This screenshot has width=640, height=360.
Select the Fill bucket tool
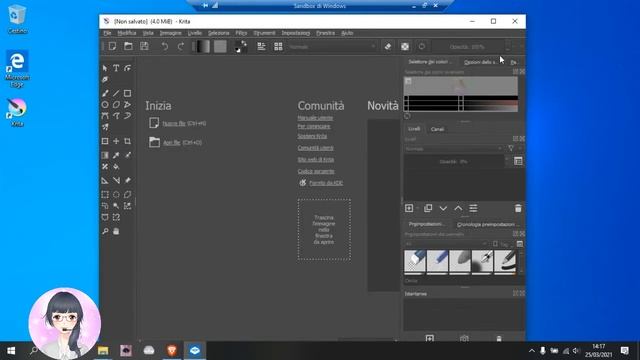[x=116, y=167]
